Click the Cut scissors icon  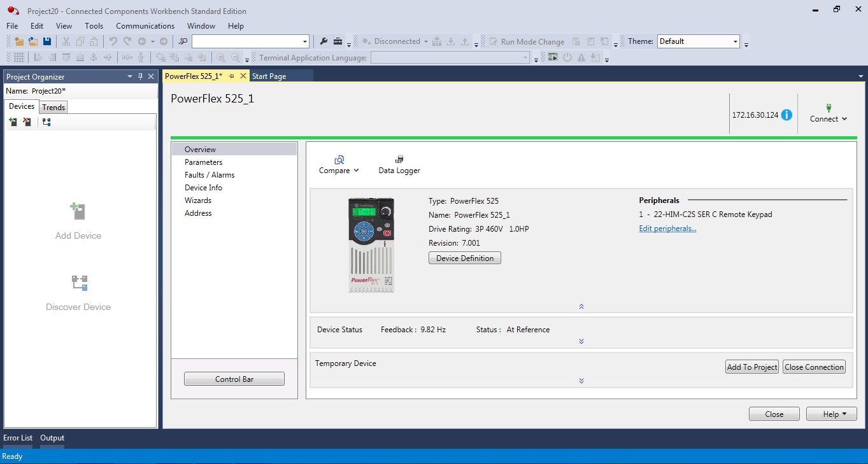click(66, 41)
